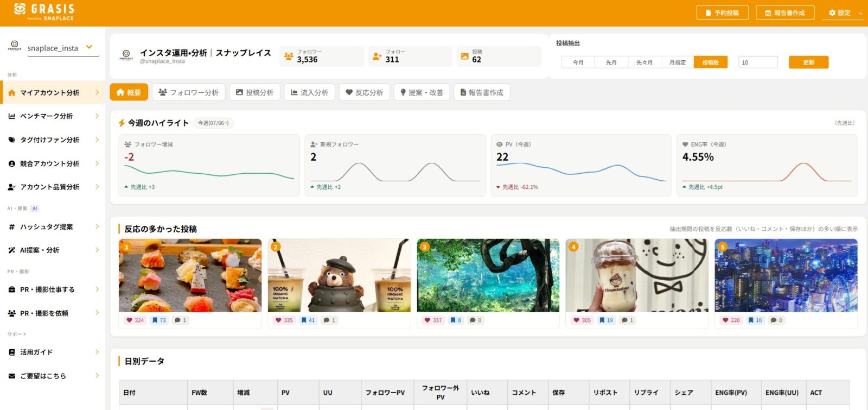Click the lightning icon beside 今週のハイライト
This screenshot has width=868, height=410.
(122, 123)
